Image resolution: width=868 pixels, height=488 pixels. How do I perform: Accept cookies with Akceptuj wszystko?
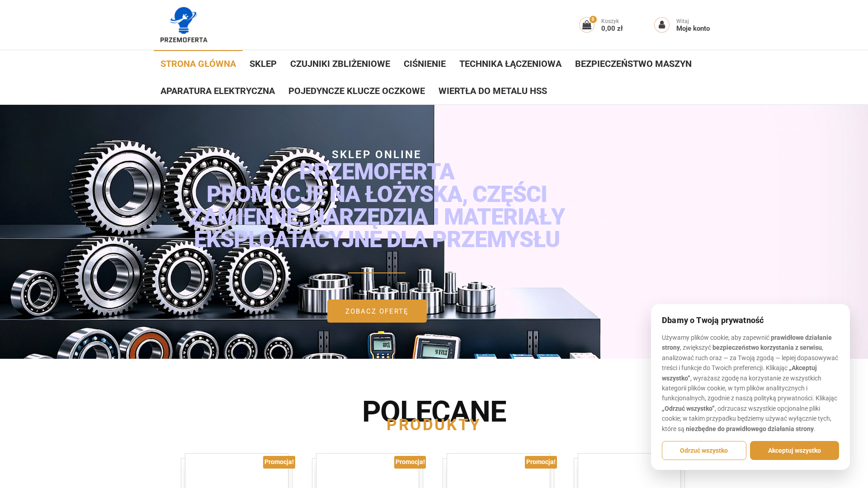pos(794,450)
